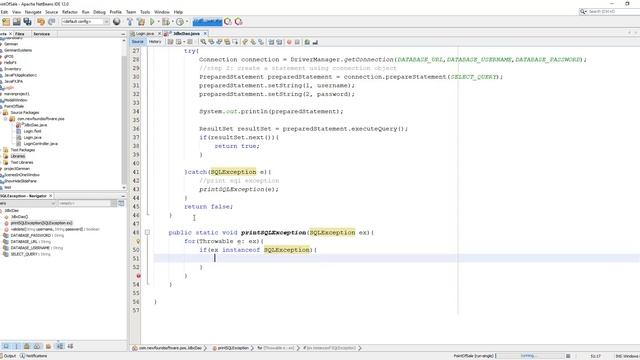Open the Debug menu
Screen dimensions: 640x360
point(99,12)
